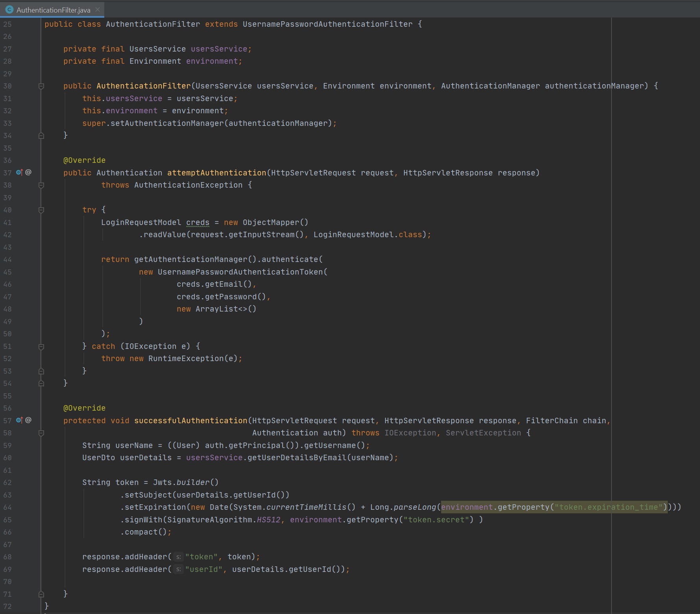This screenshot has height=614, width=700.
Task: Click the override gutter icon for attemptAuthentication
Action: point(19,172)
